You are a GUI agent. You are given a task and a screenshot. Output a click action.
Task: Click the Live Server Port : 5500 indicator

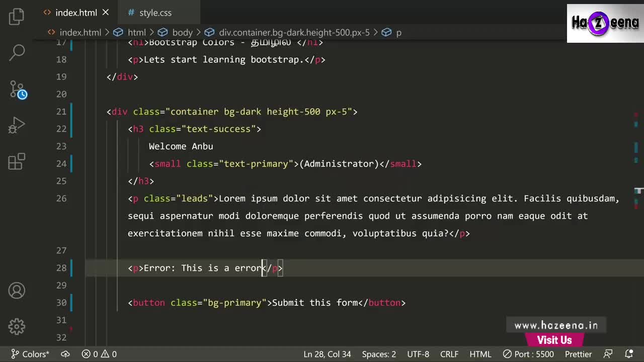528,354
